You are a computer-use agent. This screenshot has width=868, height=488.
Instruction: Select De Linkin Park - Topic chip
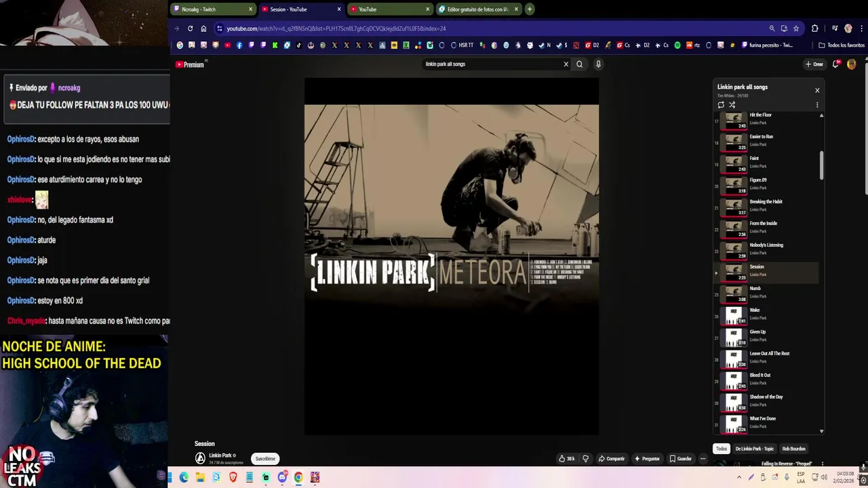pos(754,449)
